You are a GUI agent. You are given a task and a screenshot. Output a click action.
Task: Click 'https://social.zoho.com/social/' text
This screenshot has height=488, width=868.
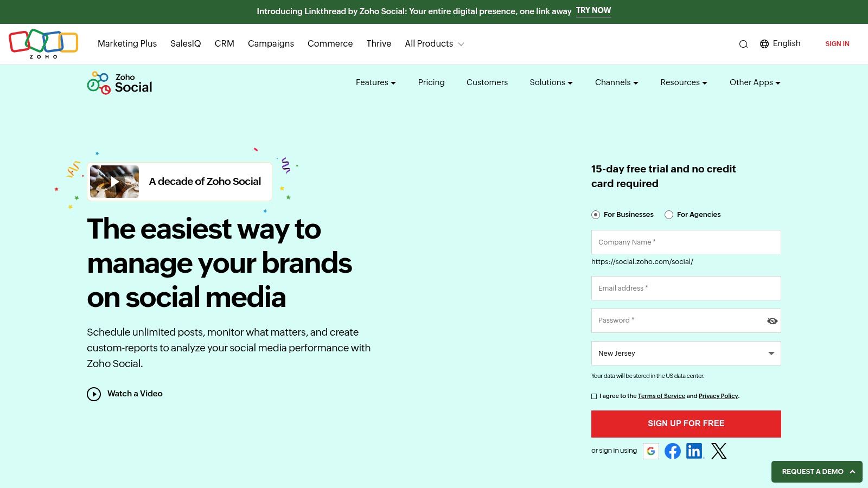tap(642, 262)
